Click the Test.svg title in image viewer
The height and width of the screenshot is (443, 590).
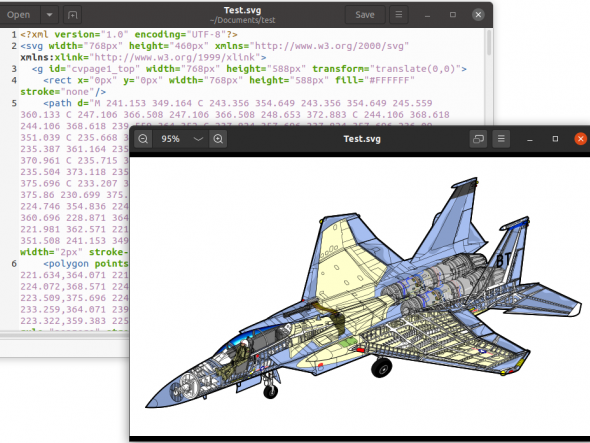(362, 139)
